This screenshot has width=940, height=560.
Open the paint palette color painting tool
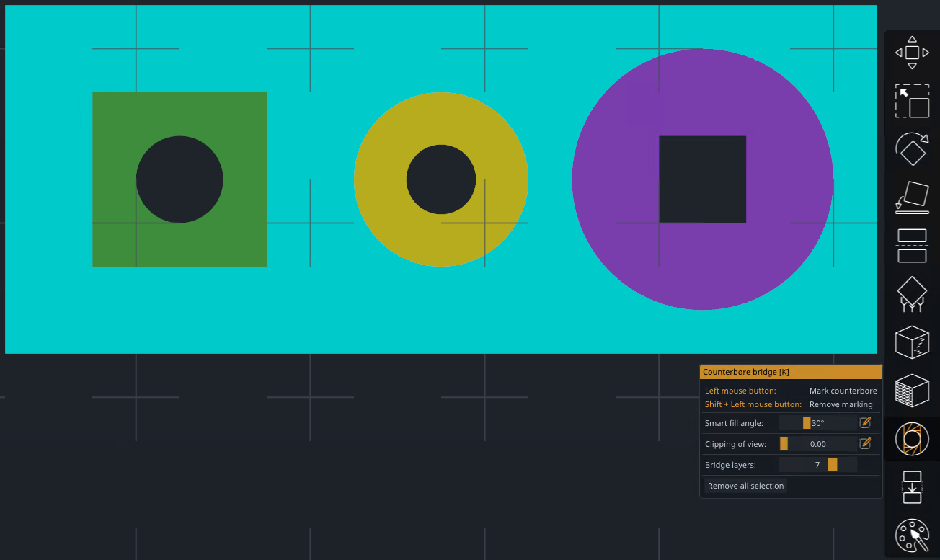[912, 535]
